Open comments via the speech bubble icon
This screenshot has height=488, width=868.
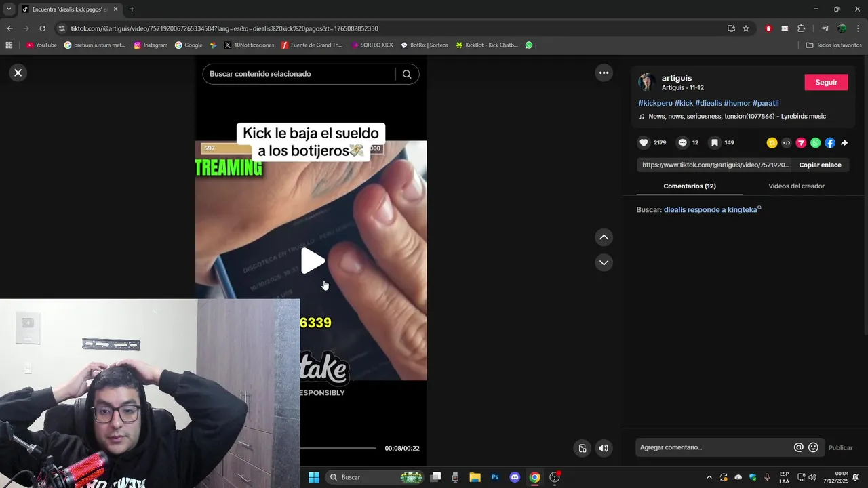683,142
